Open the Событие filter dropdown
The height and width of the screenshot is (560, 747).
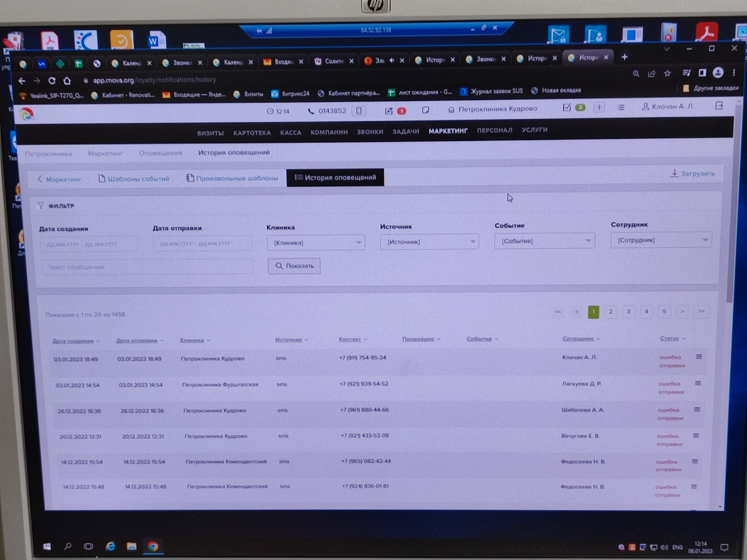pos(544,241)
